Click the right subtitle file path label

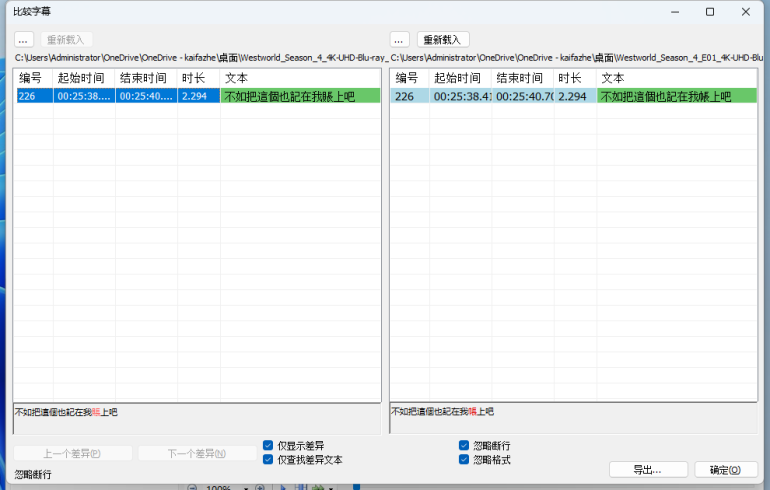577,58
